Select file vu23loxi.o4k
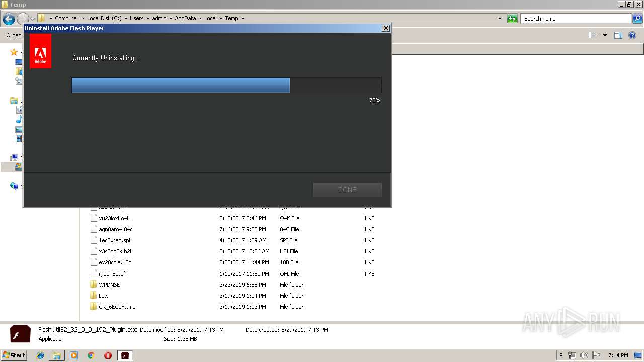The height and width of the screenshot is (362, 644). pos(114,218)
